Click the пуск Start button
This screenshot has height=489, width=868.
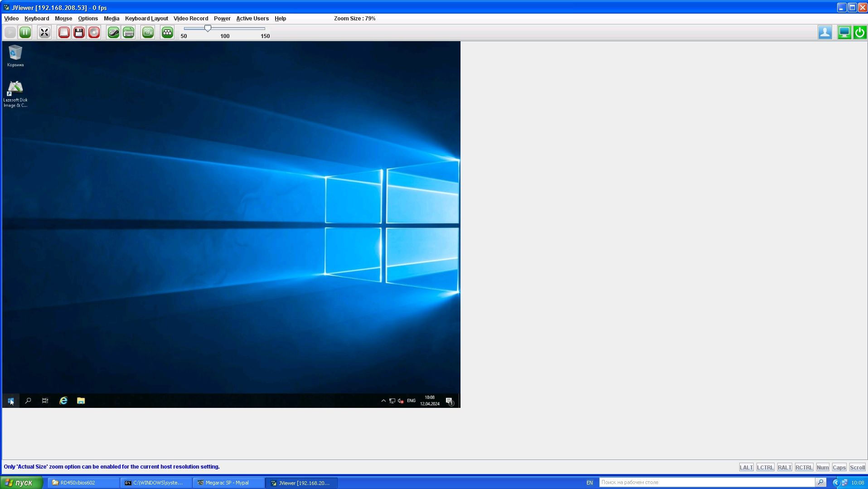(22, 483)
